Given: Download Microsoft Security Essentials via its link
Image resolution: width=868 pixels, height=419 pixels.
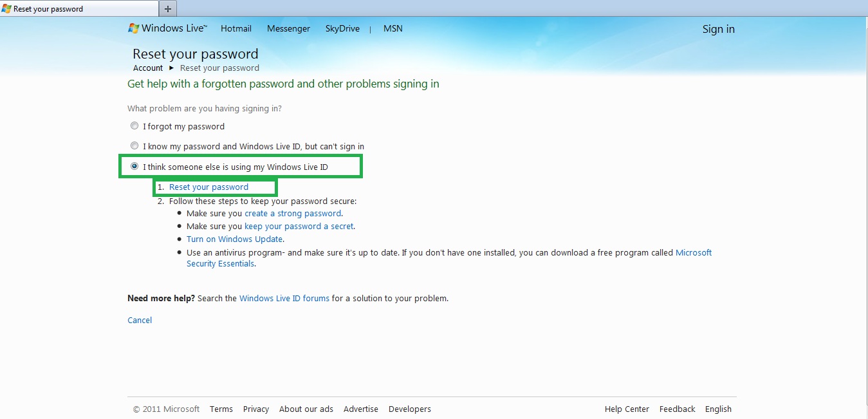Looking at the screenshot, I should tap(693, 252).
